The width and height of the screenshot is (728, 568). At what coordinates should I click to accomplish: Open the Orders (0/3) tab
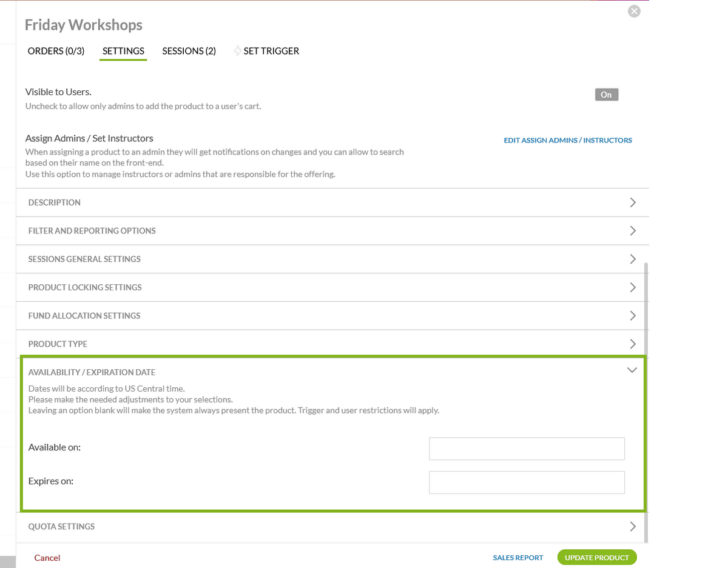[x=56, y=51]
